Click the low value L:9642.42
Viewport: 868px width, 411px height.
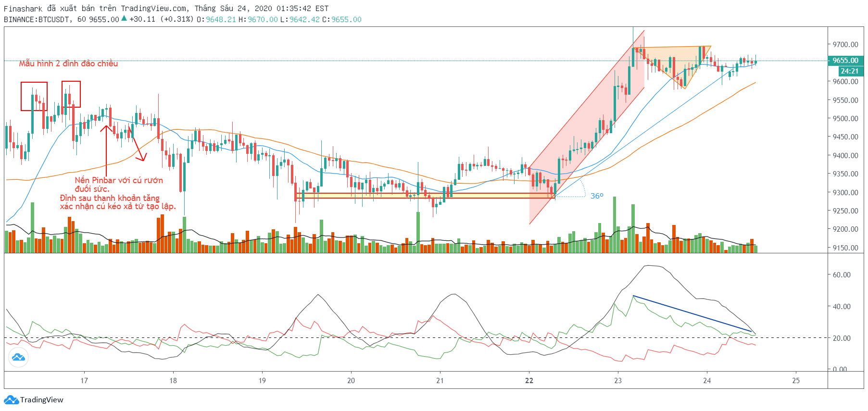[300, 19]
